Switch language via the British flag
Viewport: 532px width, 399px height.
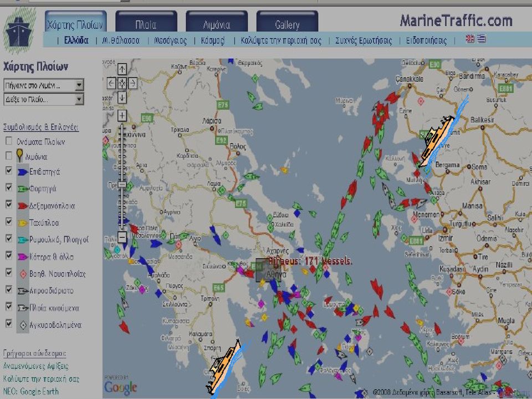[470, 39]
